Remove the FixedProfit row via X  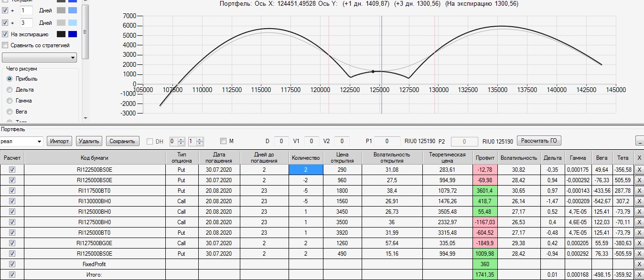click(x=638, y=264)
